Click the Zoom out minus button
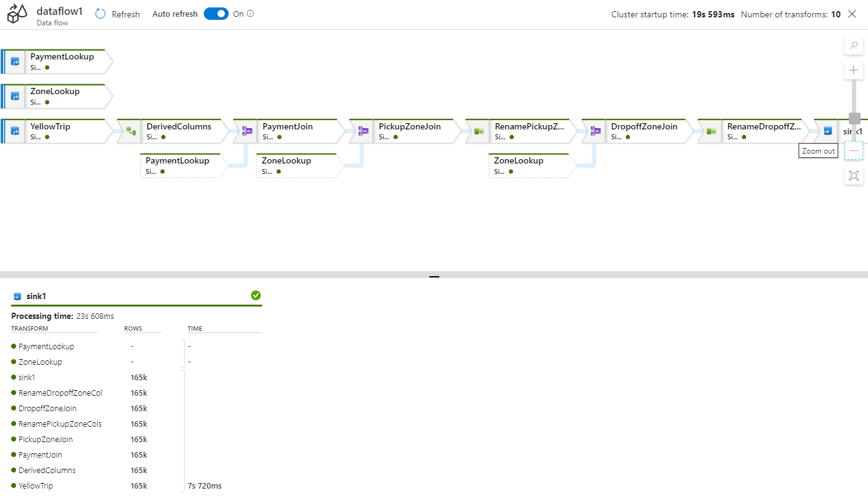This screenshot has height=496, width=868. click(x=853, y=150)
